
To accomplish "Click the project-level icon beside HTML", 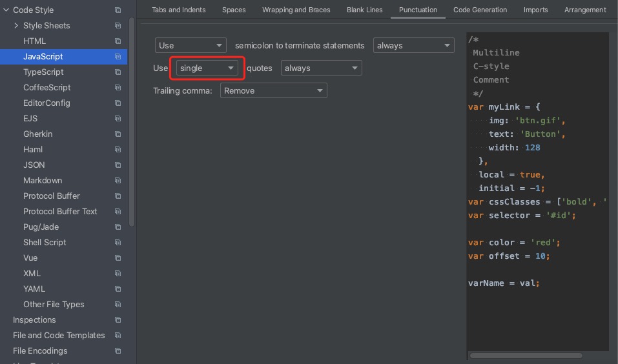I will pos(118,41).
